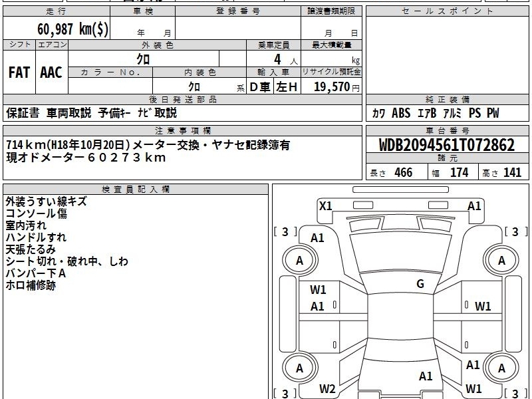
Task: Click the 最大積載量 header
Action: click(x=331, y=45)
